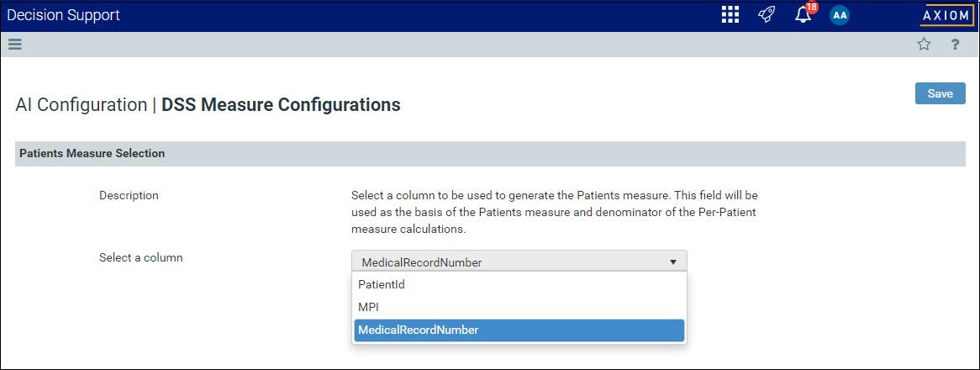Click the Decision Support title
The image size is (980, 370).
click(64, 15)
